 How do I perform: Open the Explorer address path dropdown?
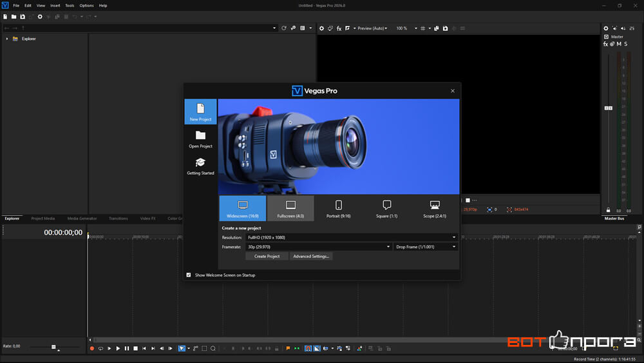[x=274, y=28]
